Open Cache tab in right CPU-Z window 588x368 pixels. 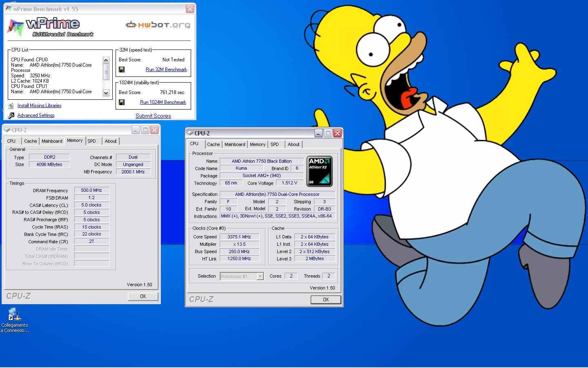(x=213, y=144)
